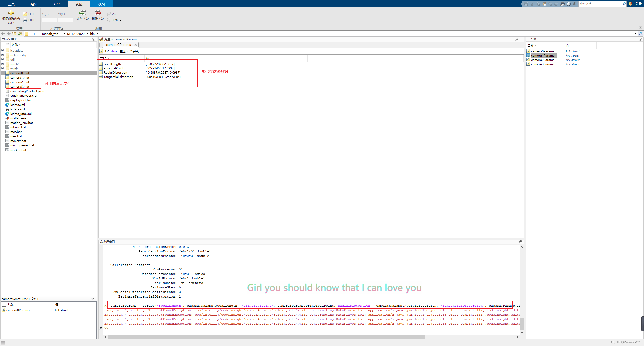Switch to the 绘图 ribbon tab
This screenshot has height=346, width=644.
click(34, 4)
